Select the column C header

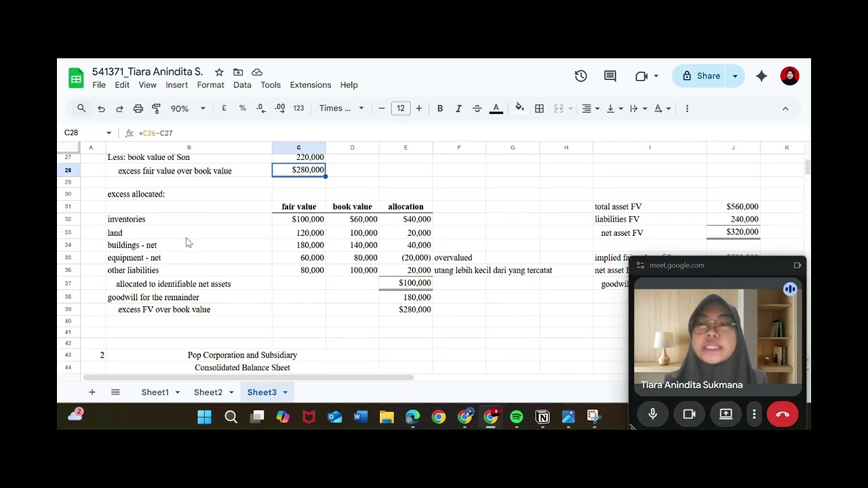pyautogui.click(x=298, y=147)
